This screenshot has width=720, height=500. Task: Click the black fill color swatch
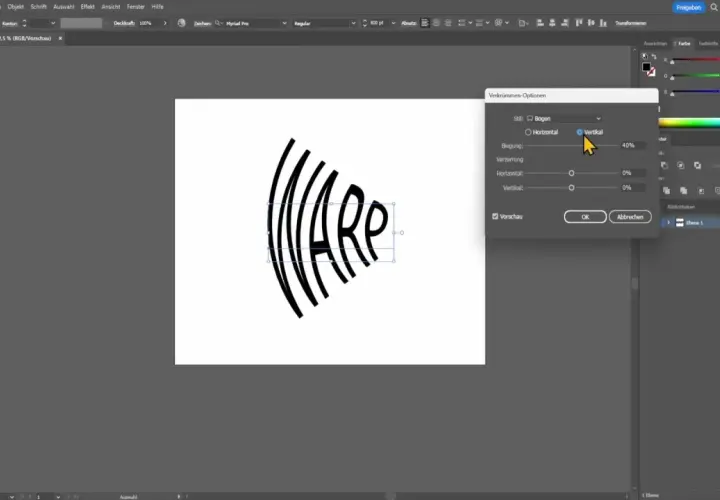(x=647, y=67)
